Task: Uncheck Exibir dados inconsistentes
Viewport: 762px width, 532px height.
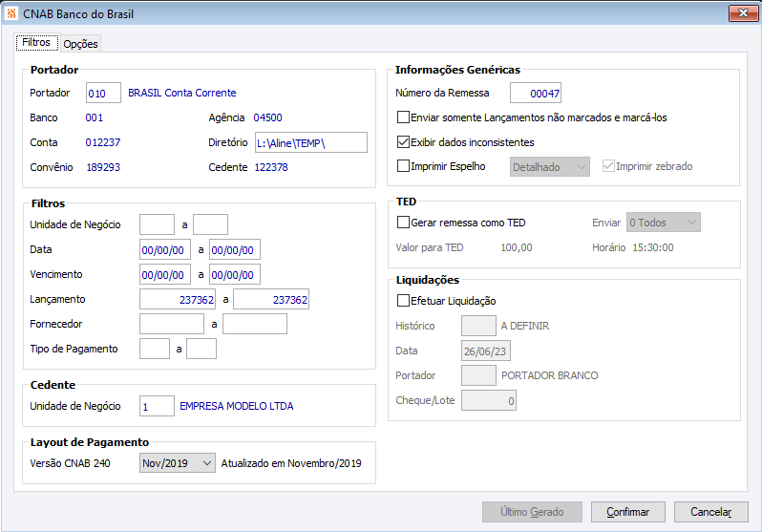Action: point(403,142)
